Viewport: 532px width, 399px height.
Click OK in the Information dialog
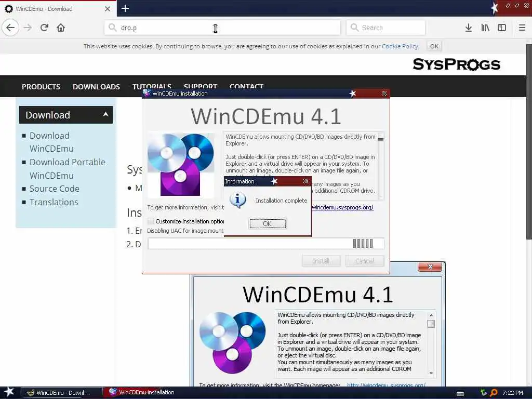click(x=268, y=223)
